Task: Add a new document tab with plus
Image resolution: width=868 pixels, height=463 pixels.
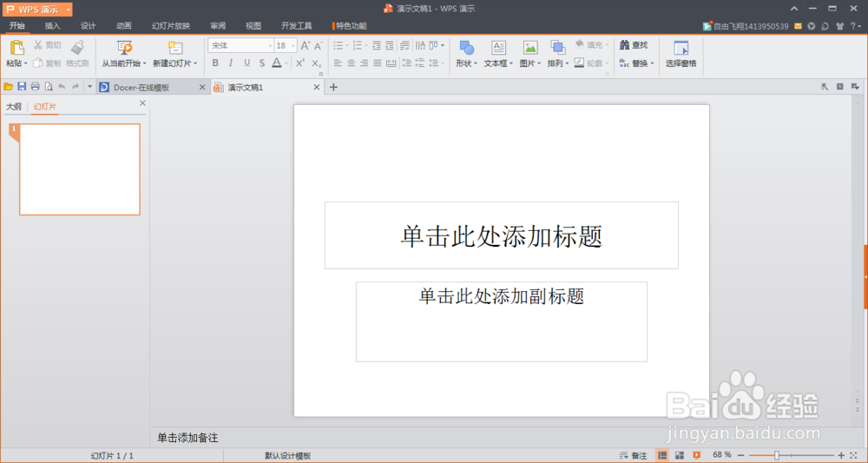Action: tap(333, 87)
